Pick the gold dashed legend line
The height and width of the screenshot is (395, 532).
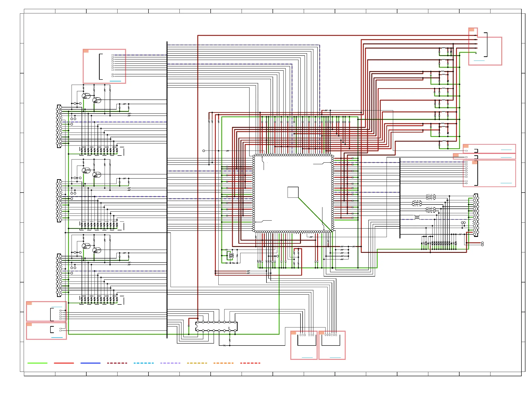[197, 363]
